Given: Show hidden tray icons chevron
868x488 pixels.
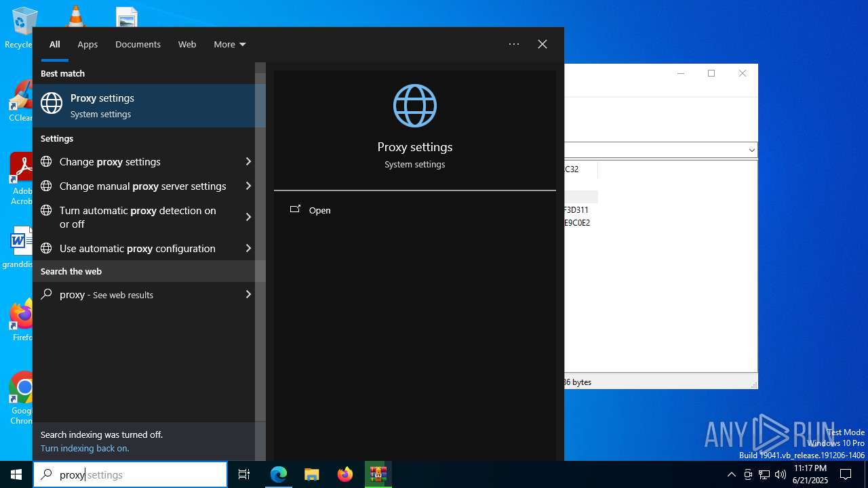Looking at the screenshot, I should point(731,474).
